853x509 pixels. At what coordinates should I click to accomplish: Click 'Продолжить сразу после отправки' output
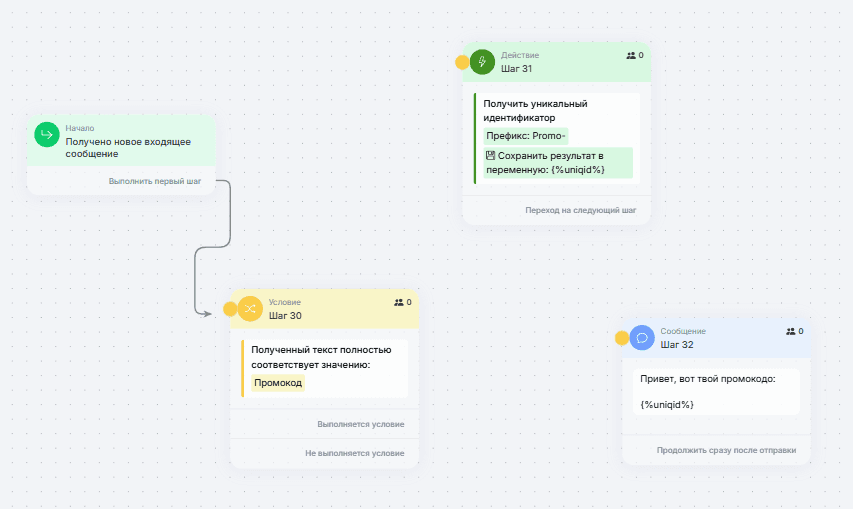726,450
